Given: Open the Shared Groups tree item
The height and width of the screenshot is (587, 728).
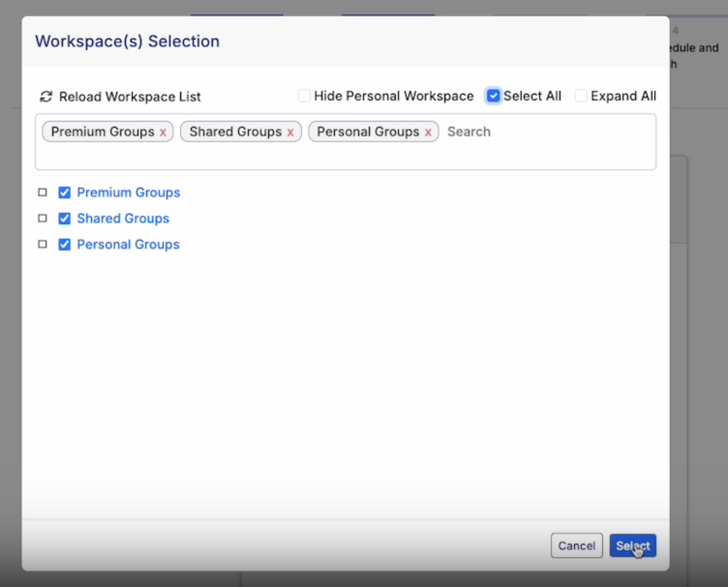Looking at the screenshot, I should tap(123, 218).
